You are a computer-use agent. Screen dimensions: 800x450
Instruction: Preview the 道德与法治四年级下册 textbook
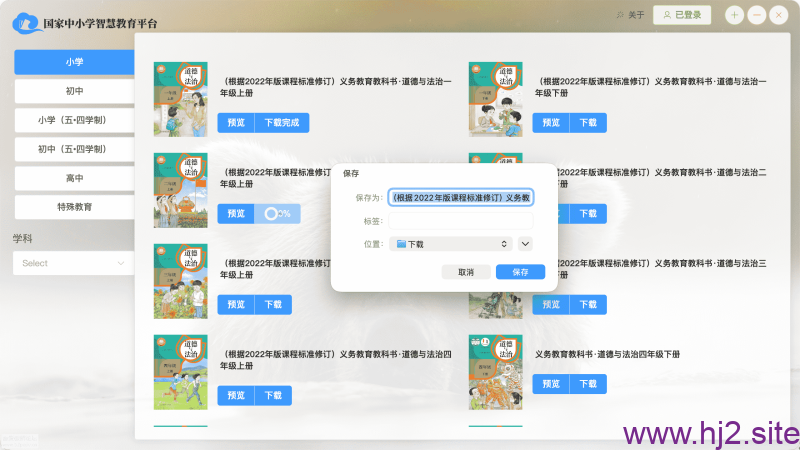tap(551, 384)
